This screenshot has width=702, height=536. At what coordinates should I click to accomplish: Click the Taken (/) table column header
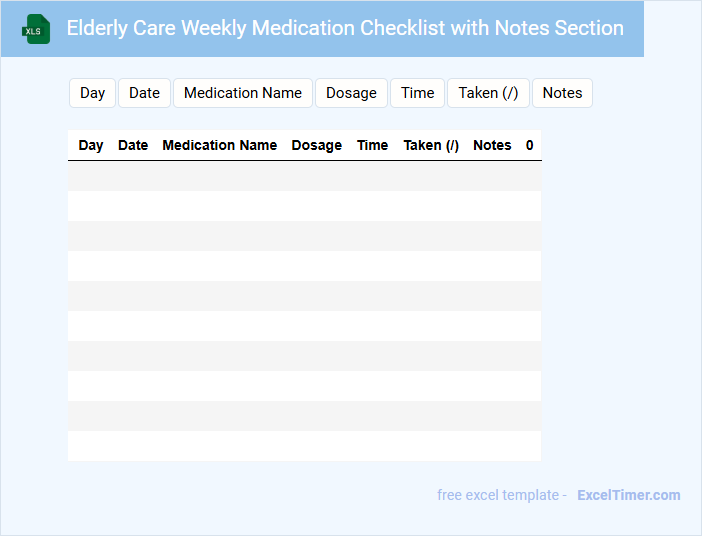click(x=431, y=145)
